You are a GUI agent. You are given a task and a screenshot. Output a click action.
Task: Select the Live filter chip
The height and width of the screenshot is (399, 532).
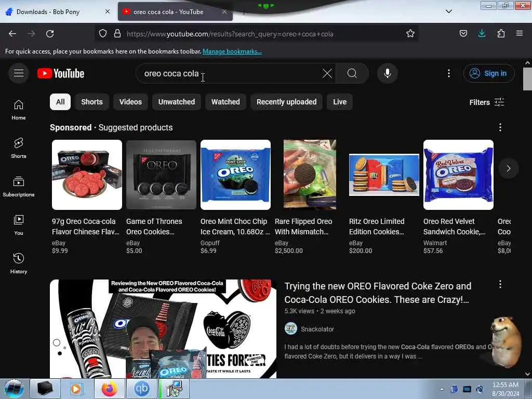(340, 102)
